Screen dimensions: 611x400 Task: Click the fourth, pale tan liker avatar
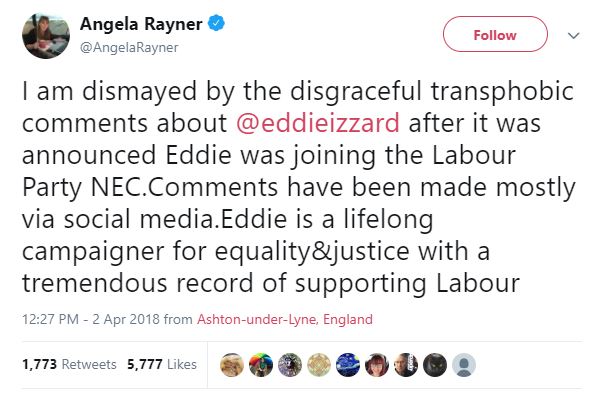pyautogui.click(x=319, y=365)
